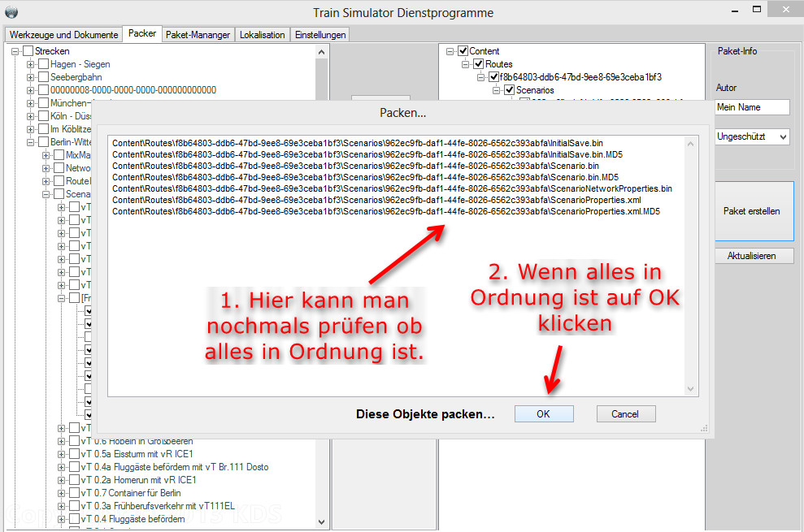Switch to the Packer tab
Viewport: 804px width, 532px height.
pos(142,33)
